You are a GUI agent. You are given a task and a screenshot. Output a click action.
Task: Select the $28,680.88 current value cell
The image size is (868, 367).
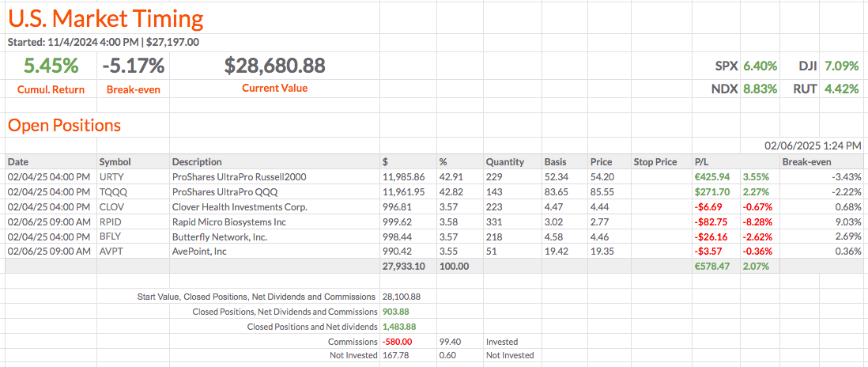tap(274, 66)
